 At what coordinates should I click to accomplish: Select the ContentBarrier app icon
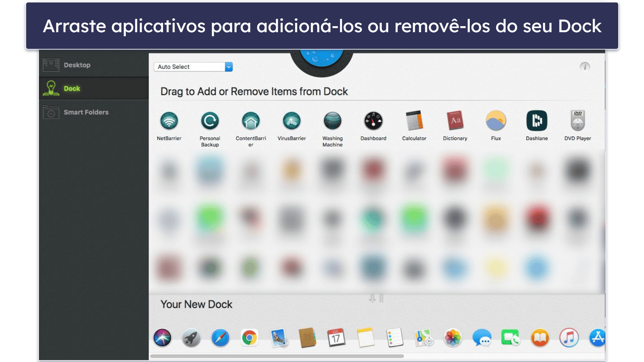pos(251,121)
